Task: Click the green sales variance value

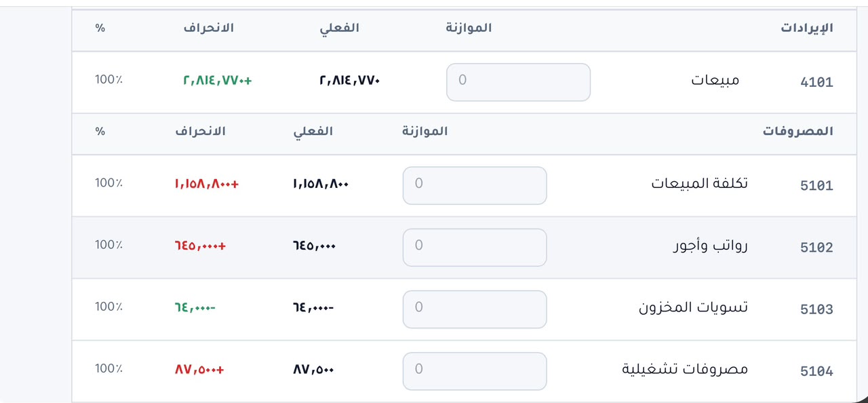Action: point(217,80)
